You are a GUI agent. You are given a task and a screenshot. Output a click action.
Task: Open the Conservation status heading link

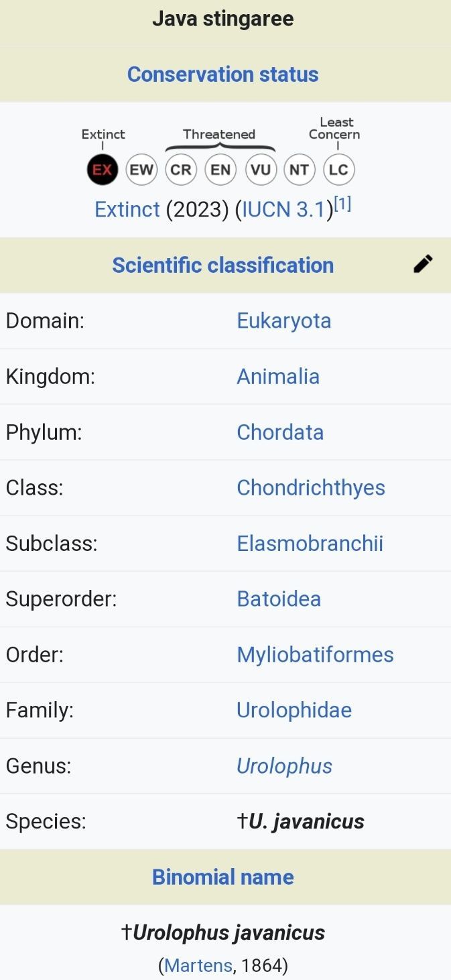[x=222, y=74]
